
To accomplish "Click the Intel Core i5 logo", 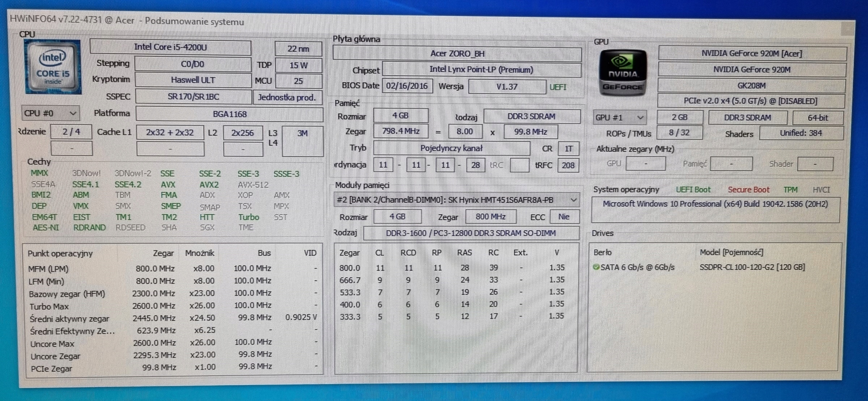I will click(x=53, y=67).
